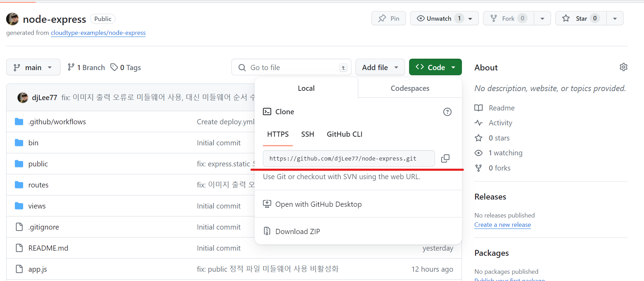Click the branch icon next to 1 Branch

point(71,67)
